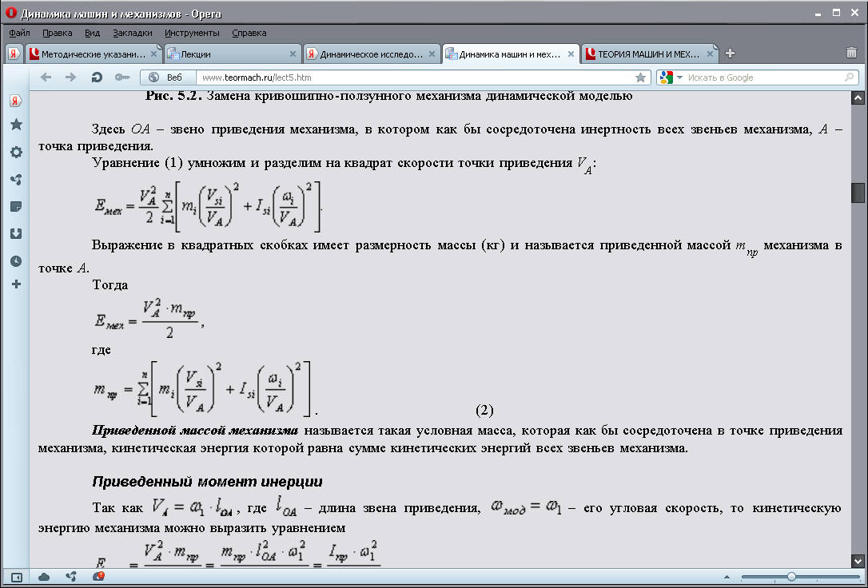Open the Bookmarks star panel in the sidebar
This screenshot has height=588, width=868.
(16, 125)
